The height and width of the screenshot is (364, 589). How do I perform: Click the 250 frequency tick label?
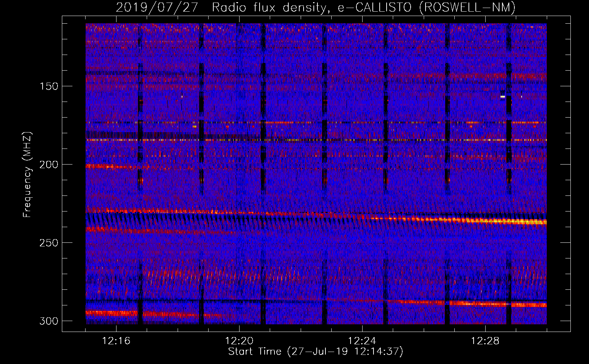[49, 243]
